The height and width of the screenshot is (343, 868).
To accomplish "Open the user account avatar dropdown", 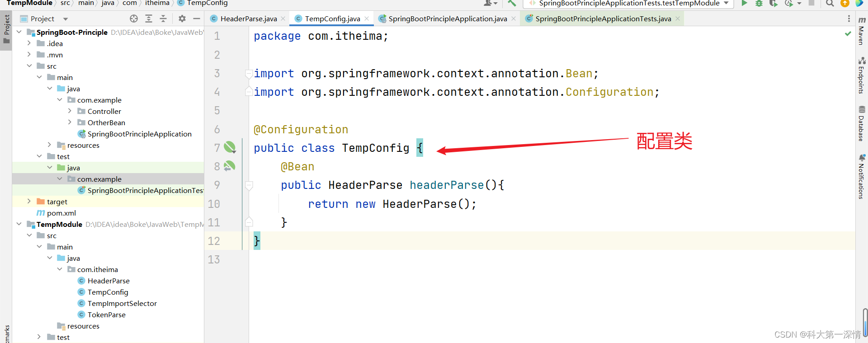I will [491, 3].
